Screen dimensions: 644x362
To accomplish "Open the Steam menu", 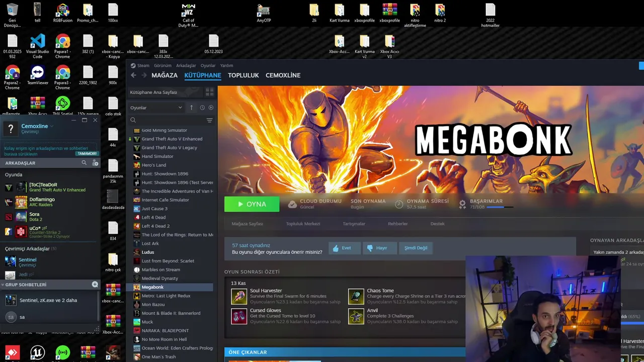I will pyautogui.click(x=143, y=65).
